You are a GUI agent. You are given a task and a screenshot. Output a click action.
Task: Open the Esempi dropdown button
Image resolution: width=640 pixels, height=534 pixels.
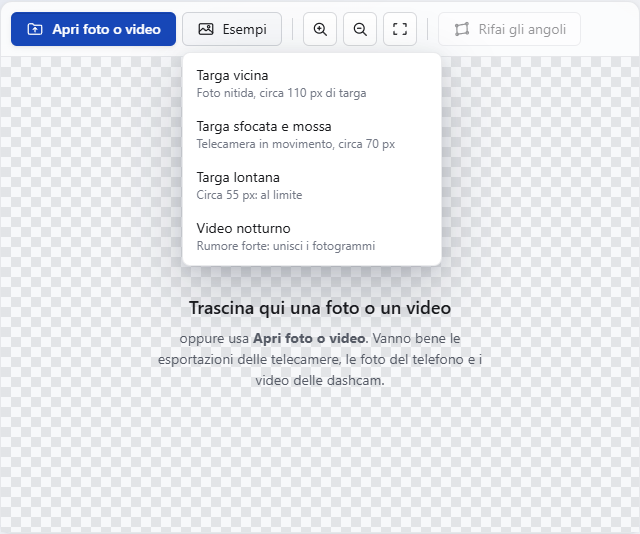coord(232,29)
